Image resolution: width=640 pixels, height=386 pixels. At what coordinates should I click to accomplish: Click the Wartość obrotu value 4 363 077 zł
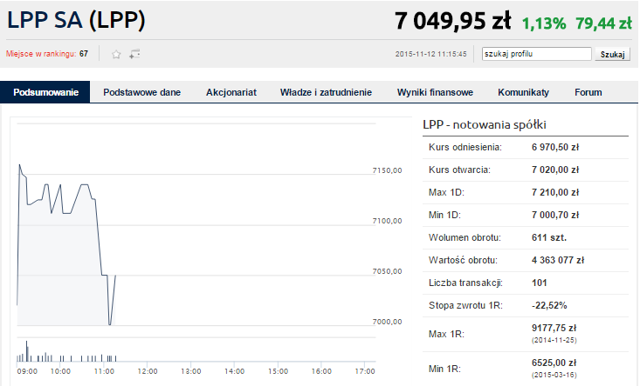pyautogui.click(x=558, y=260)
